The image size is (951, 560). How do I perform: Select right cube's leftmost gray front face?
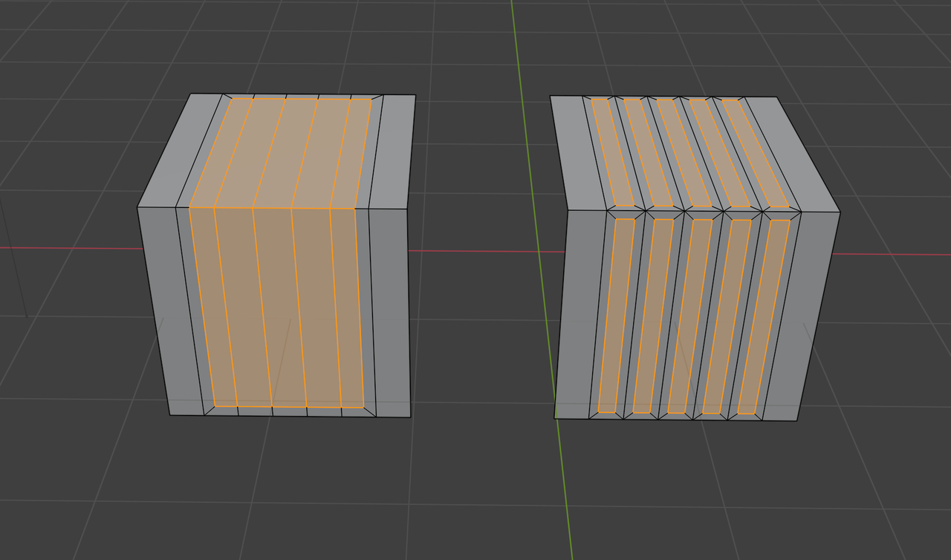click(581, 313)
